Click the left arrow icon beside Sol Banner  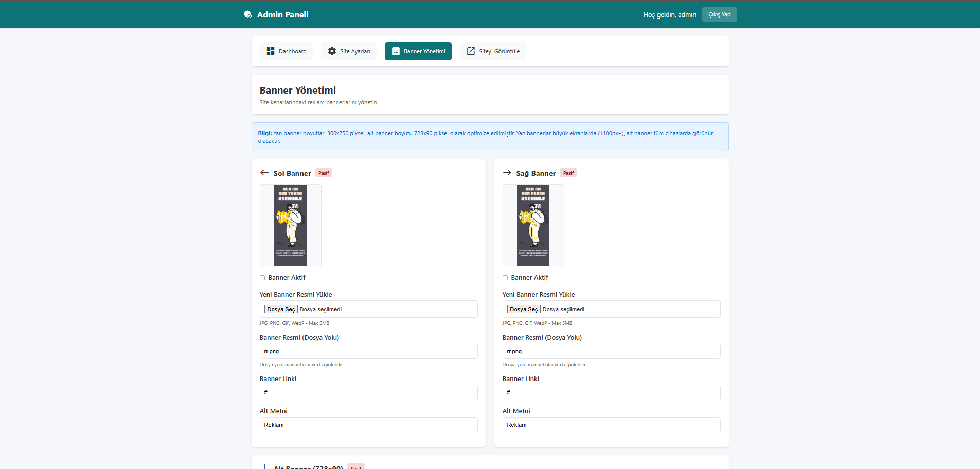coord(264,173)
